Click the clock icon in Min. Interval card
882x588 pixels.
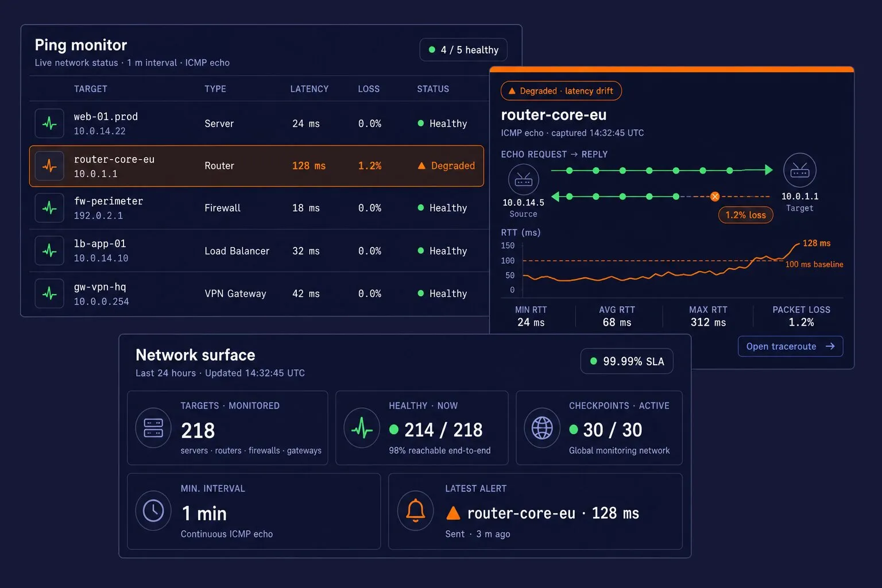click(x=153, y=510)
